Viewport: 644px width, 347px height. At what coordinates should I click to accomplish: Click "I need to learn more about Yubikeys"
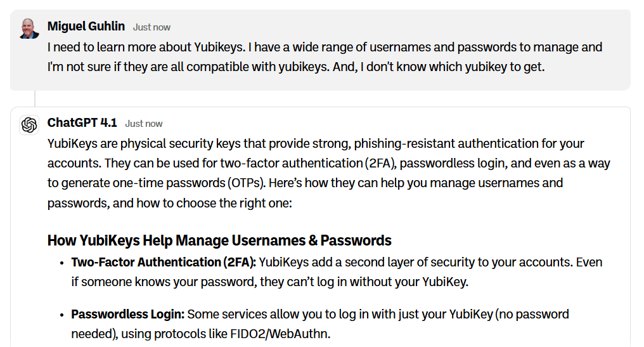tap(145, 47)
